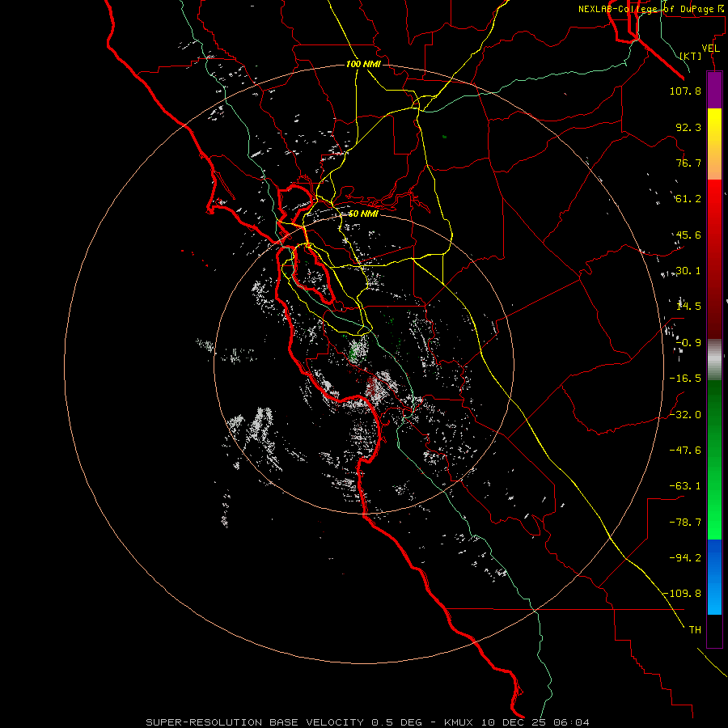Click the -32.0 scale value
728x728 pixels.
point(685,415)
